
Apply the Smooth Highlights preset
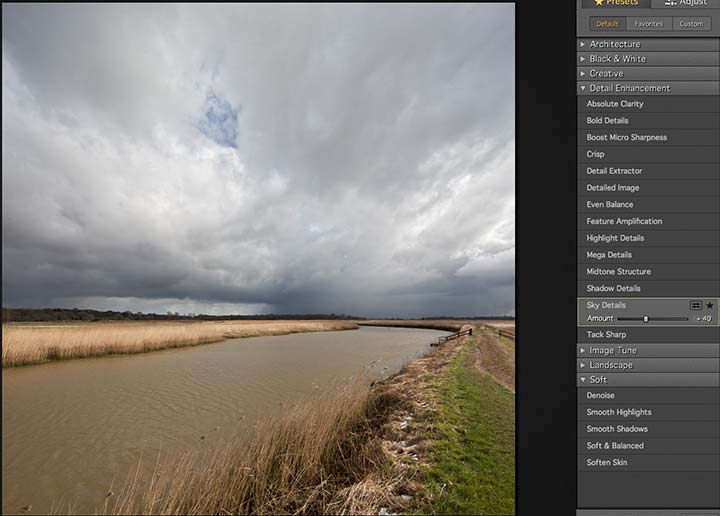click(648, 412)
